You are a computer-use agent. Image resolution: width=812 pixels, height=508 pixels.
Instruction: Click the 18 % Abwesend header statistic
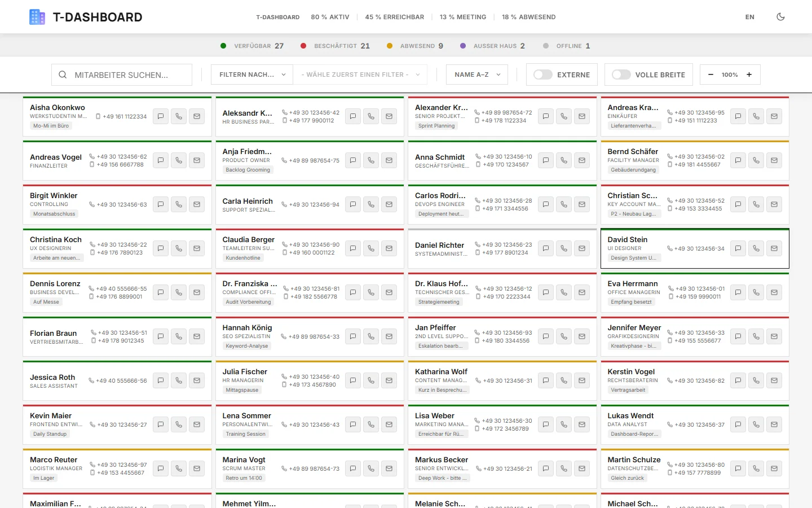coord(528,17)
